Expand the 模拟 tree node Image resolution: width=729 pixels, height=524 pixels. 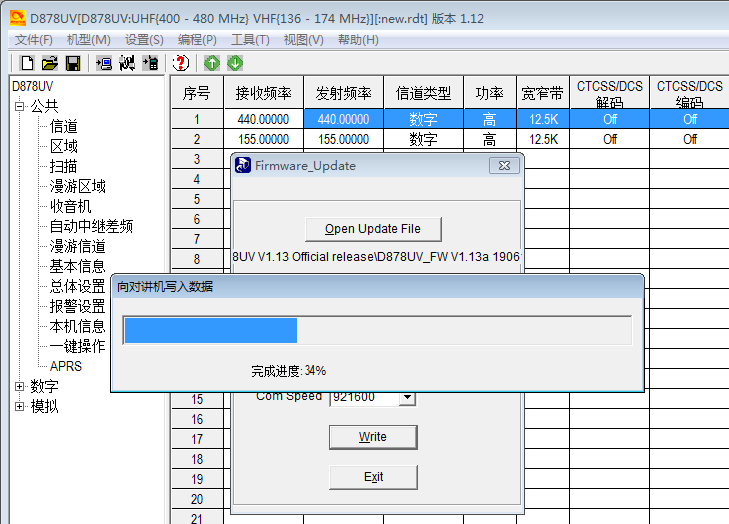pos(20,406)
